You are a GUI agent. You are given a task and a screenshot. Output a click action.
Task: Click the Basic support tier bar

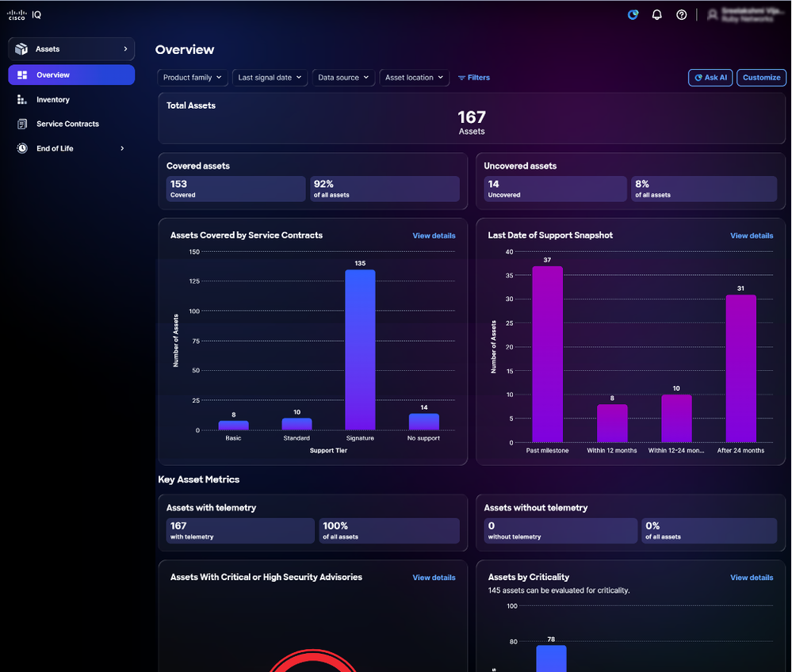[x=233, y=426]
